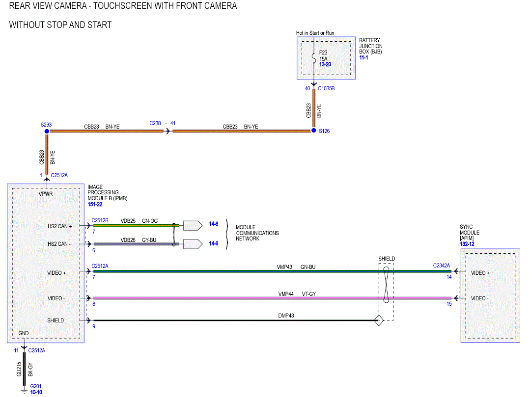Image resolution: width=532 pixels, height=397 pixels.
Task: Click the VDB26 GY-BU wire label
Action: tap(139, 240)
